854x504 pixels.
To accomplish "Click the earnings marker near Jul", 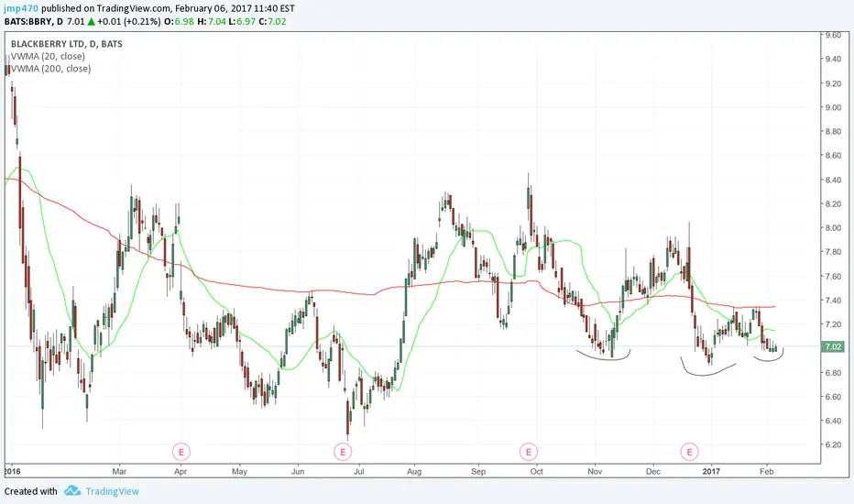I will tap(343, 452).
